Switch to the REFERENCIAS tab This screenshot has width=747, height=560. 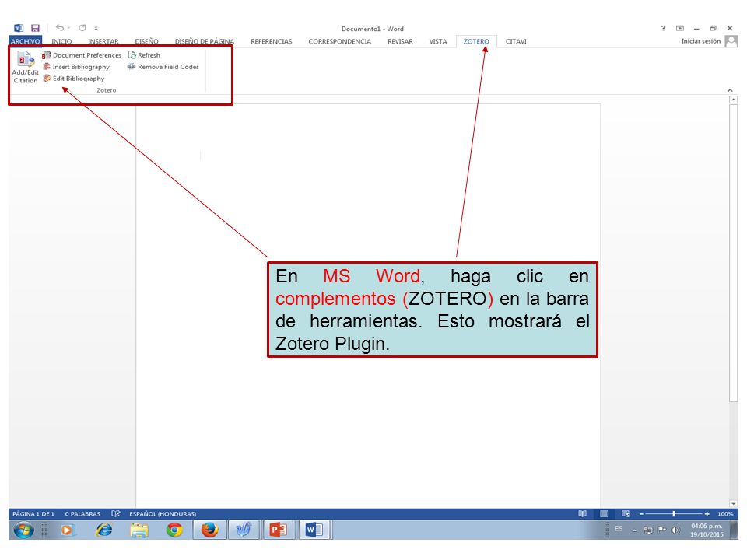tap(272, 41)
